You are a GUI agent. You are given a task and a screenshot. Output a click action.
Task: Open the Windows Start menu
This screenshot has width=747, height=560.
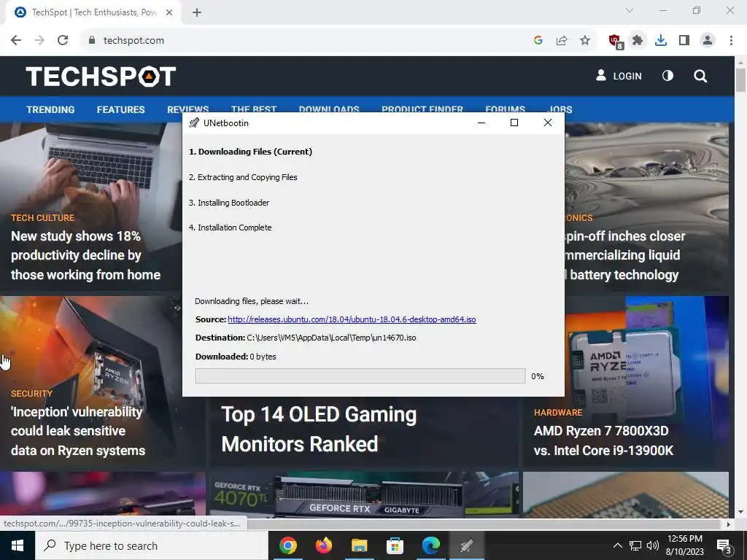click(18, 545)
